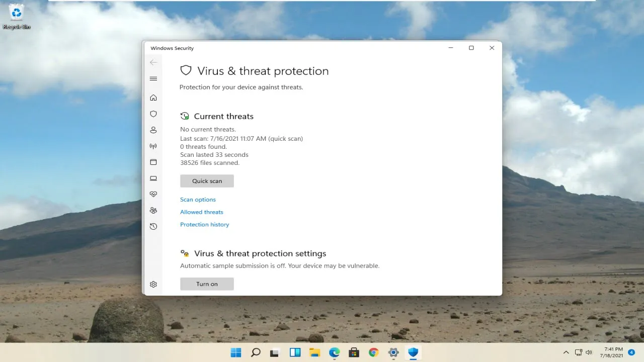Click '0 threats found.' text
The height and width of the screenshot is (362, 644).
point(203,146)
